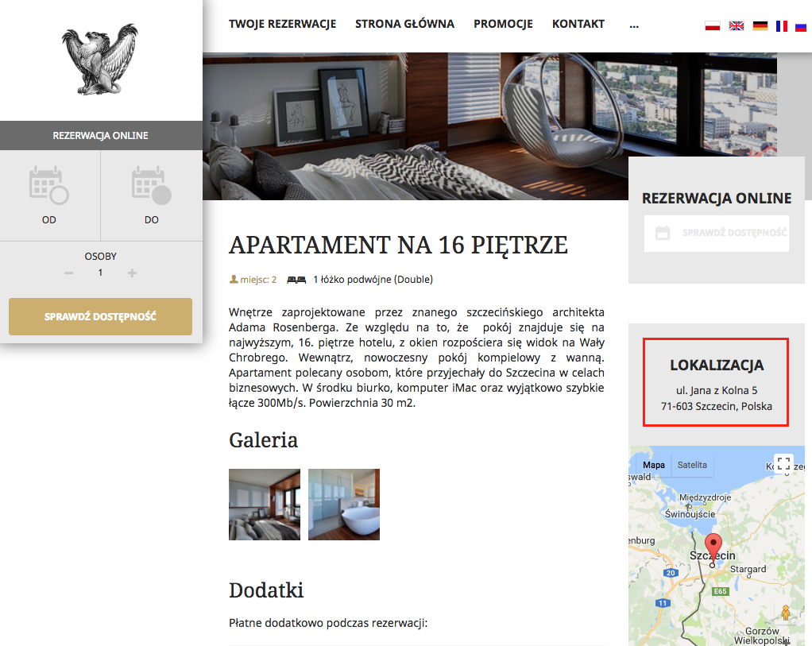Image resolution: width=812 pixels, height=646 pixels.
Task: Increase persons count with plus
Action: (x=132, y=273)
